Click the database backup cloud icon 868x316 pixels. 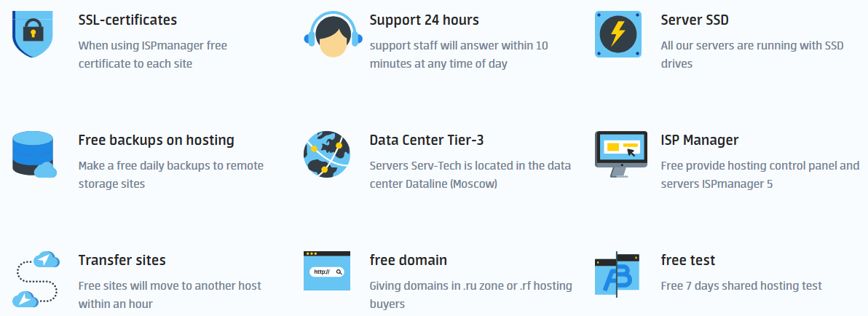click(34, 154)
